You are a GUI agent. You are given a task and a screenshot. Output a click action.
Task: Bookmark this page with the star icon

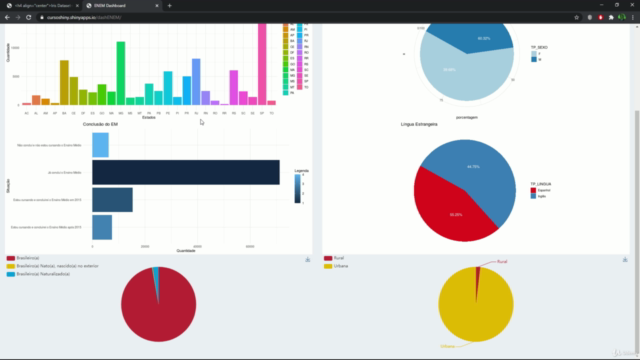[x=576, y=18]
